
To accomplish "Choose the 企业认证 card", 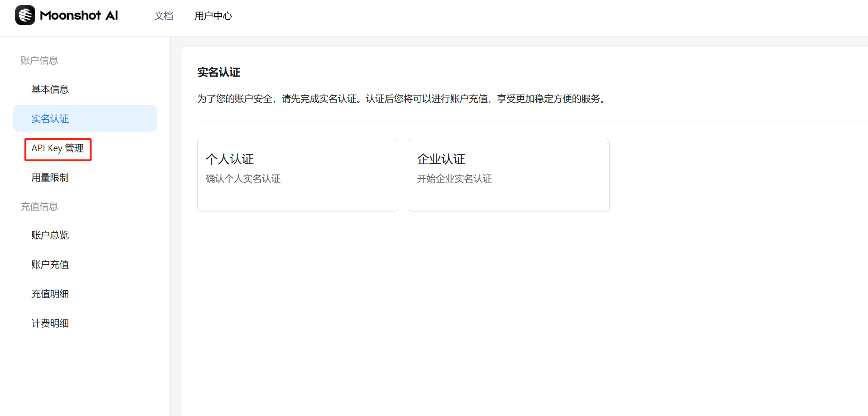I will 509,174.
